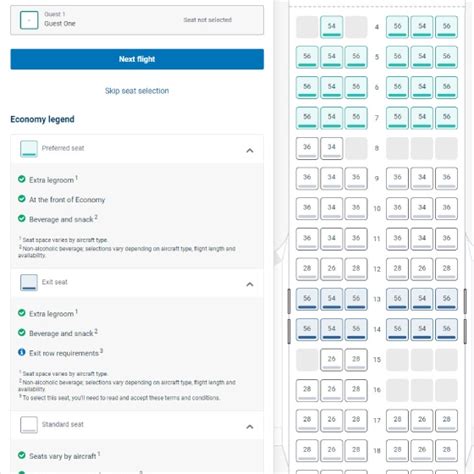
Task: Click the Exit seat color swatch
Action: click(29, 283)
